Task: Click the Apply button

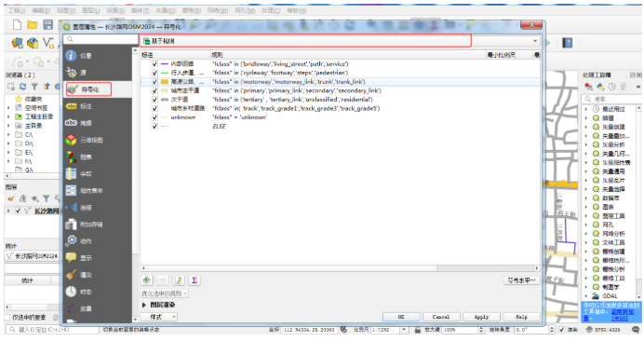Action: 481,317
